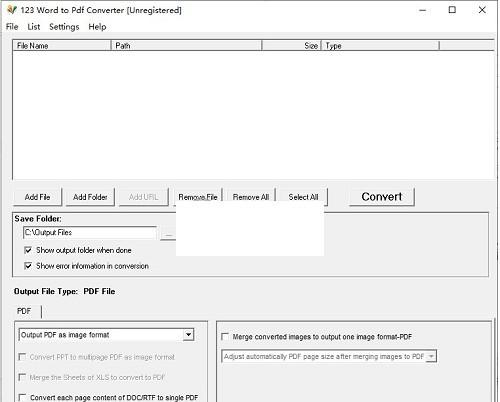
Task: Sort by Size column header
Action: click(292, 46)
